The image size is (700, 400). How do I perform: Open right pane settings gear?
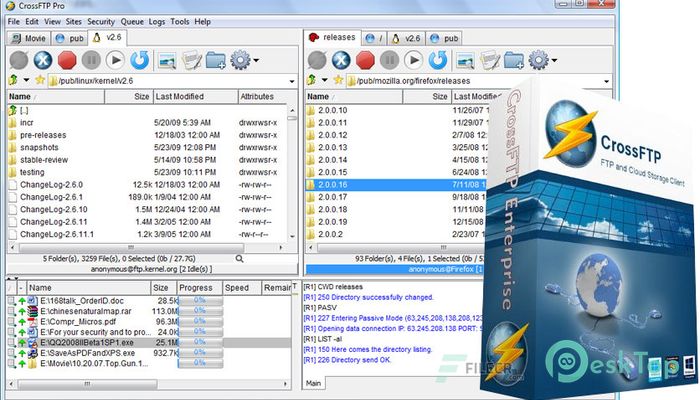538,60
